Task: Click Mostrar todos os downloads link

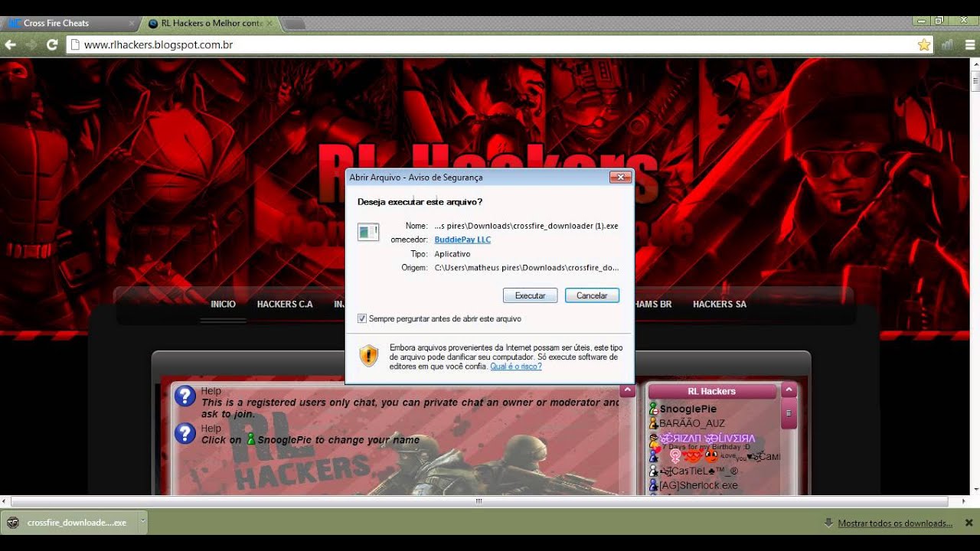Action: click(895, 523)
